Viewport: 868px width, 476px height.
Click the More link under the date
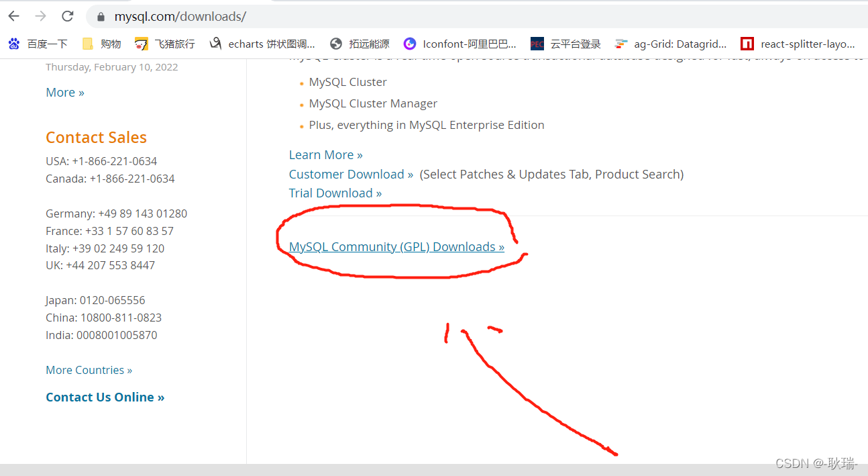(x=64, y=92)
